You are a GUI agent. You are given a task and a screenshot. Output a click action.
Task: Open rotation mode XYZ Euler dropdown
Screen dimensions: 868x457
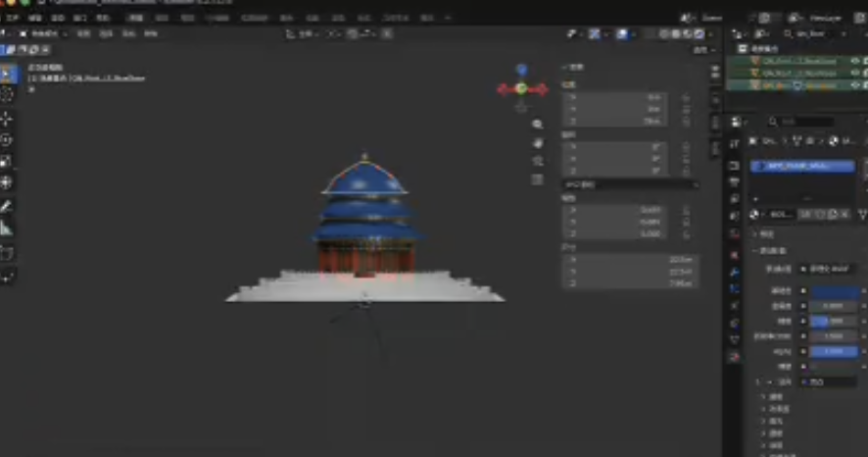(630, 184)
